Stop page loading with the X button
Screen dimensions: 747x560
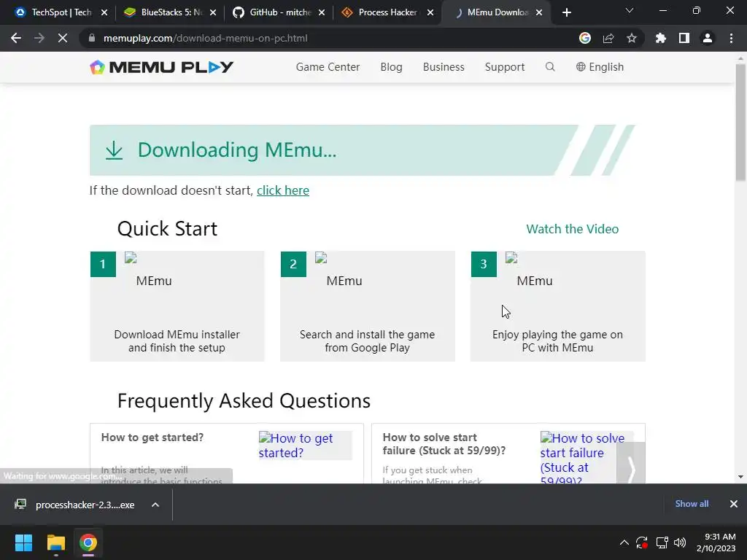tap(63, 38)
